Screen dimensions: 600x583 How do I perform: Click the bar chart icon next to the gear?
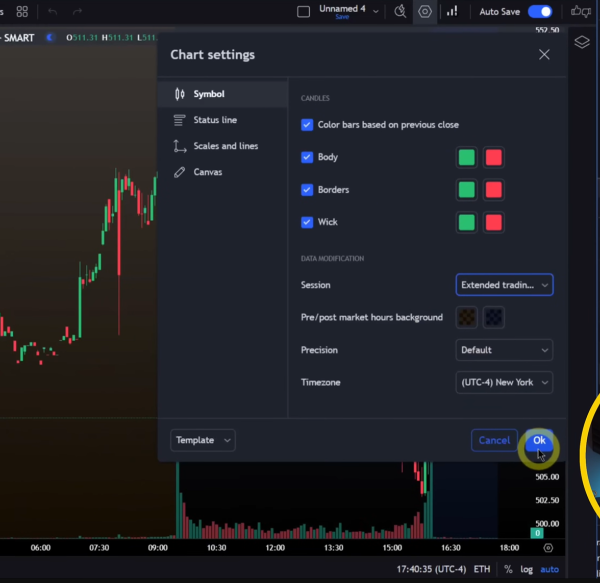click(x=452, y=11)
